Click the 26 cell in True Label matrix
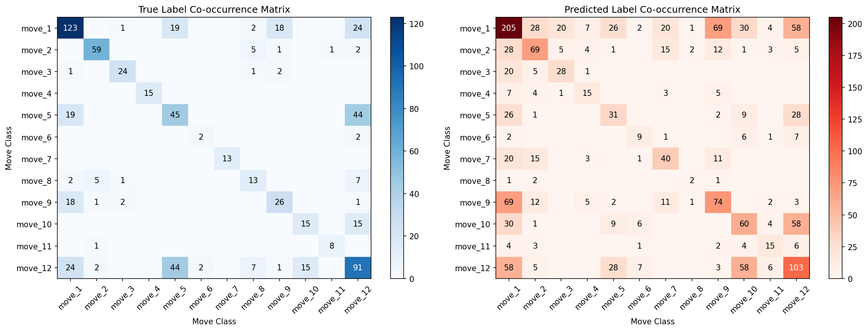Image resolution: width=868 pixels, height=331 pixels. coord(279,202)
